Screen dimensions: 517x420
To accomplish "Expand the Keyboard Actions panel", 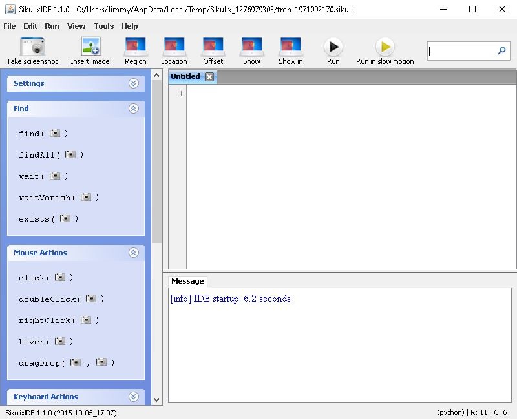I will tap(134, 397).
